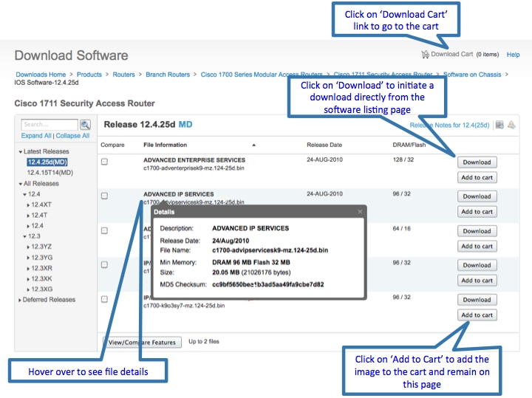532x398 pixels.
Task: Click Add to cart in fourth file row
Action: 477,281
